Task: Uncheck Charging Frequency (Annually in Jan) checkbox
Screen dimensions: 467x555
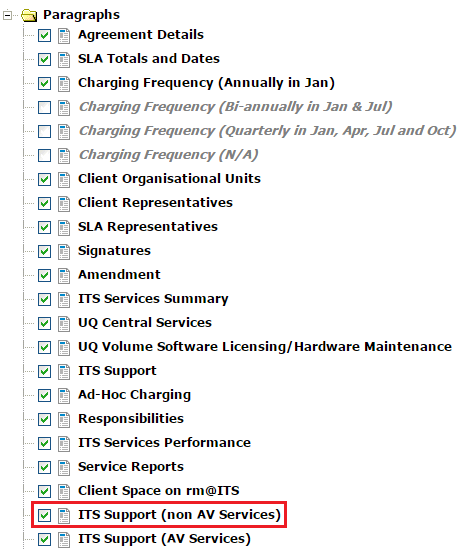Action: tap(44, 84)
